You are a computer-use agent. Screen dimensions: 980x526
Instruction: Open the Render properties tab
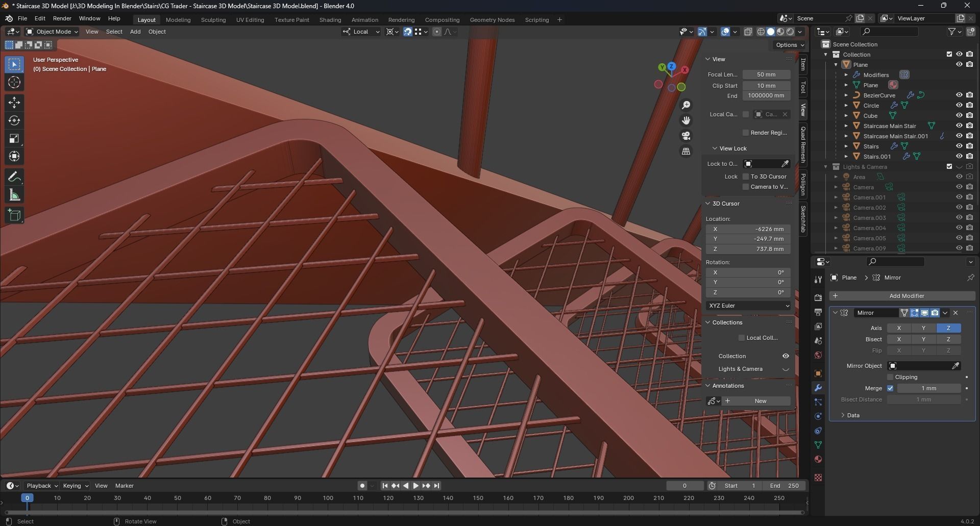point(818,297)
